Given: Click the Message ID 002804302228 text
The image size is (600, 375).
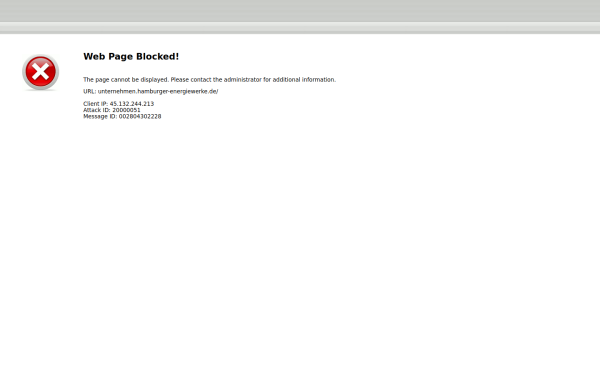Looking at the screenshot, I should coord(122,116).
